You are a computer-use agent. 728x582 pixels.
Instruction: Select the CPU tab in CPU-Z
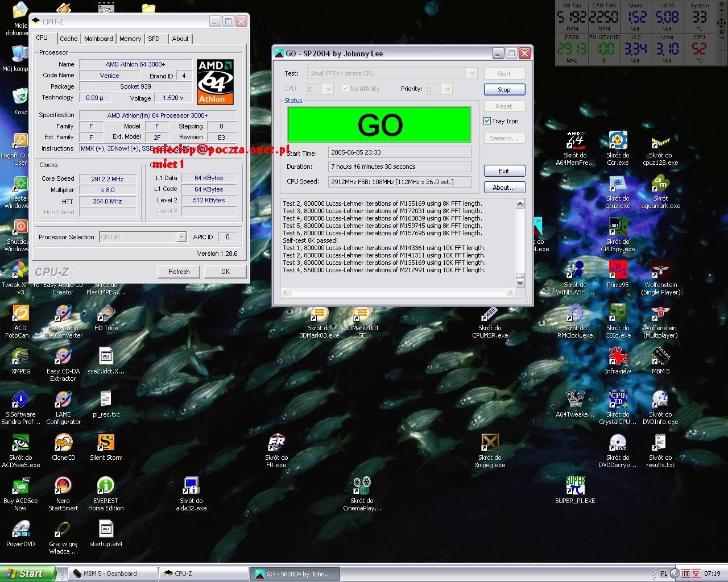tap(42, 38)
